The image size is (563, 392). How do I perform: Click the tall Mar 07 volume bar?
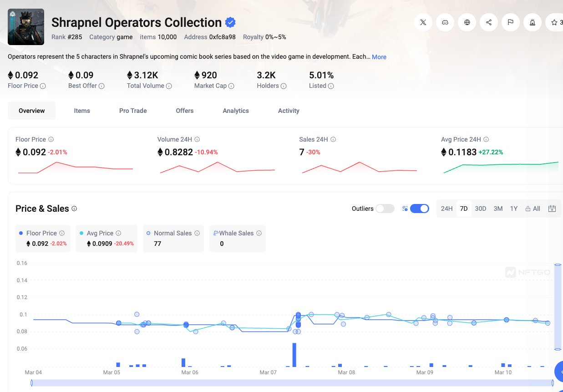click(294, 355)
